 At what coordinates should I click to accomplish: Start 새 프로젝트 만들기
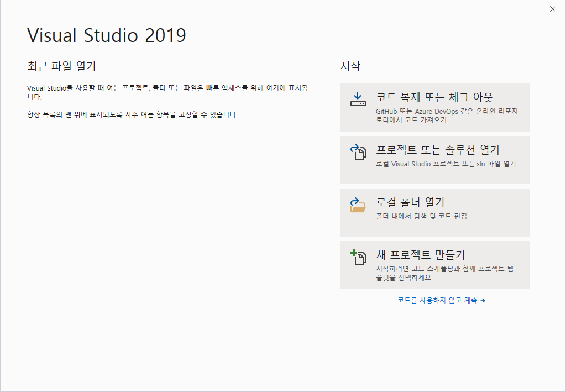click(434, 265)
